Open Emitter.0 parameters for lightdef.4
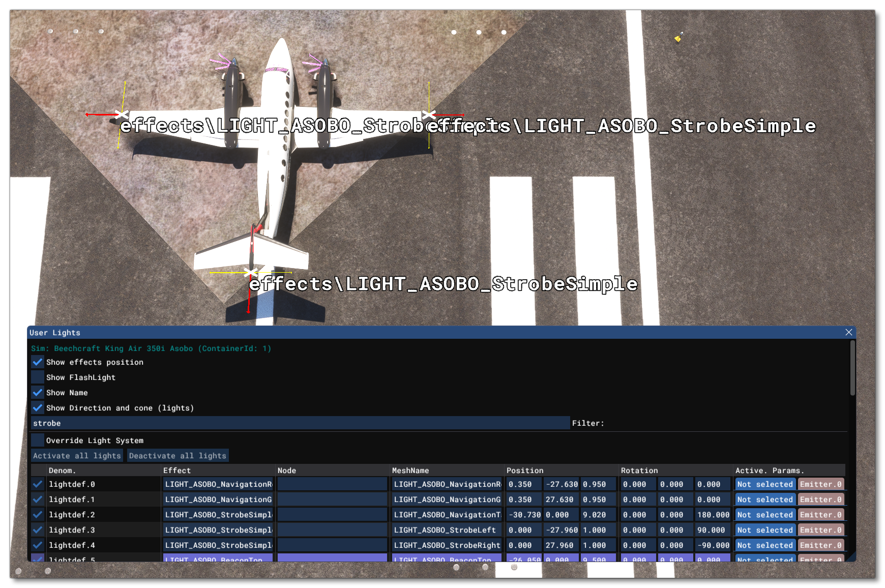This screenshot has height=588, width=885. 821,545
